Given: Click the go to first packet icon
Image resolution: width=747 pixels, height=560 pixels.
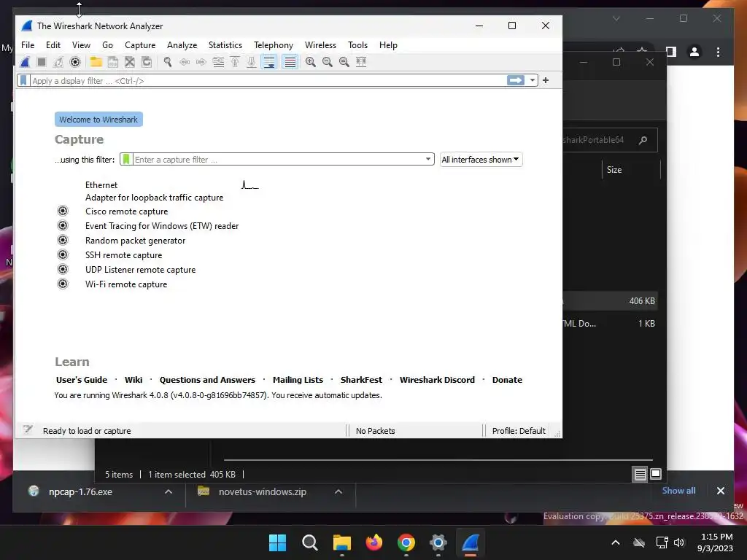Looking at the screenshot, I should pyautogui.click(x=235, y=62).
